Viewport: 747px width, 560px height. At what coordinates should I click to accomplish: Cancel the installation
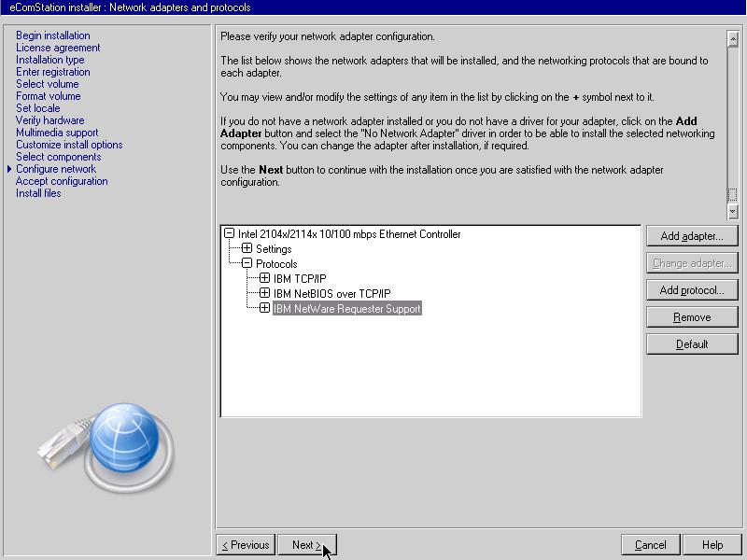coord(651,545)
